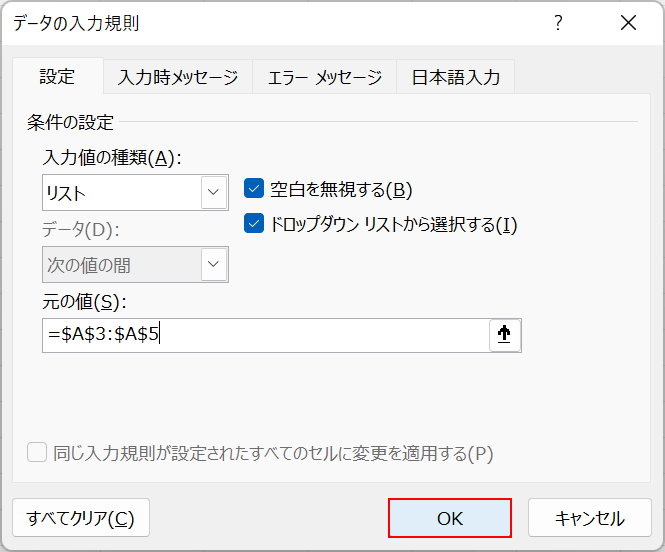Select the リスト combo box
This screenshot has height=552, width=665.
pos(121,192)
